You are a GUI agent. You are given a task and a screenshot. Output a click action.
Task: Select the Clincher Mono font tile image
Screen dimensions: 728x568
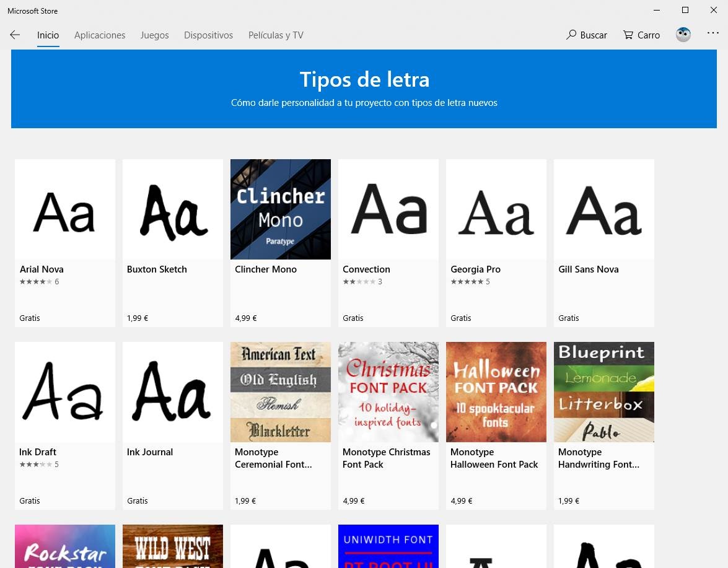281,209
